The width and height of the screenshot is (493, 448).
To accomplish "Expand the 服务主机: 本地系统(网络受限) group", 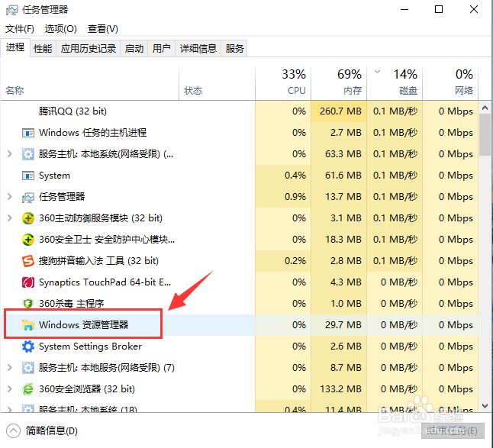I will coord(10,154).
